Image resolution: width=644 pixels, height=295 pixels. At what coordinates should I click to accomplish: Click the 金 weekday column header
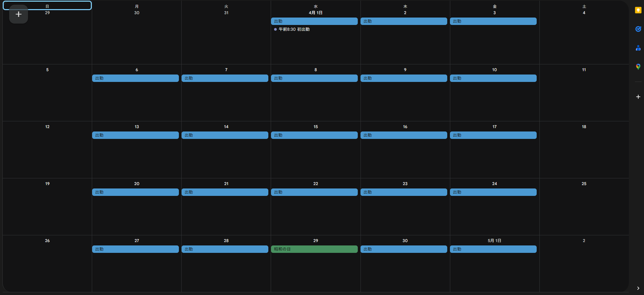click(x=494, y=6)
